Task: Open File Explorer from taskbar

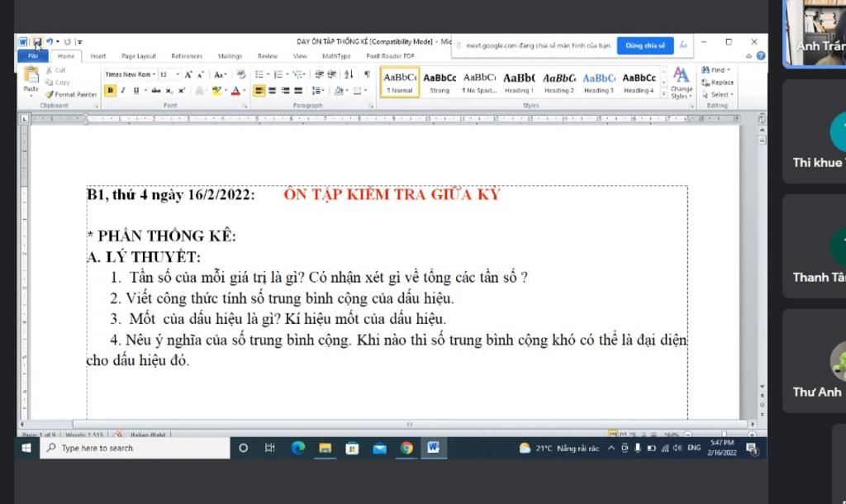Action: tap(325, 448)
